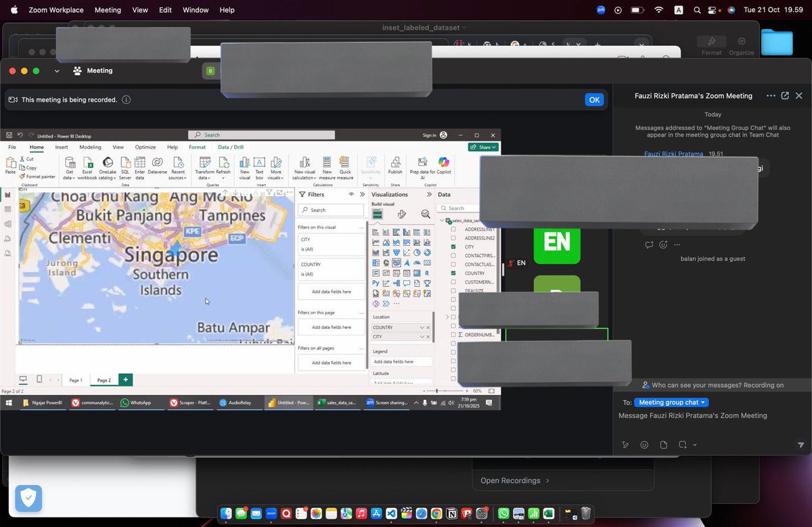Image resolution: width=812 pixels, height=527 pixels.
Task: Tick the CONTACTFIRS... field checkbox
Action: (453, 256)
